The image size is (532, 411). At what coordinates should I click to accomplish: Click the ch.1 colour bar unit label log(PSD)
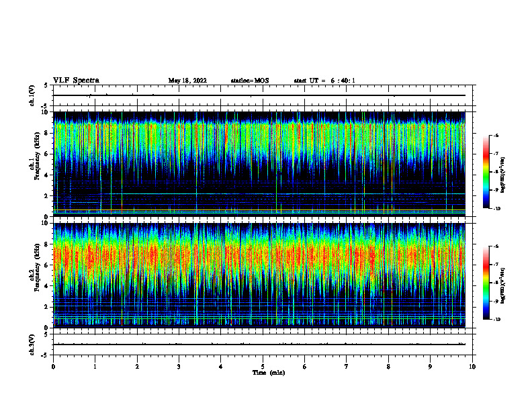[503, 175]
